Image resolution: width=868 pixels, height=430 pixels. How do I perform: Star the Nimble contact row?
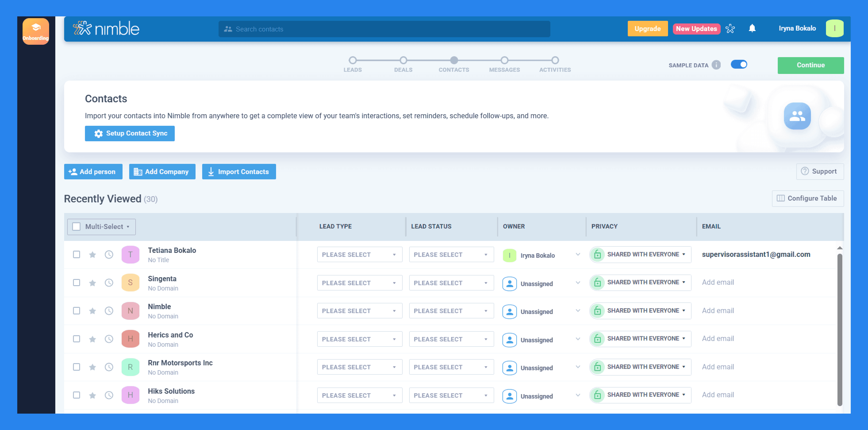pos(92,311)
